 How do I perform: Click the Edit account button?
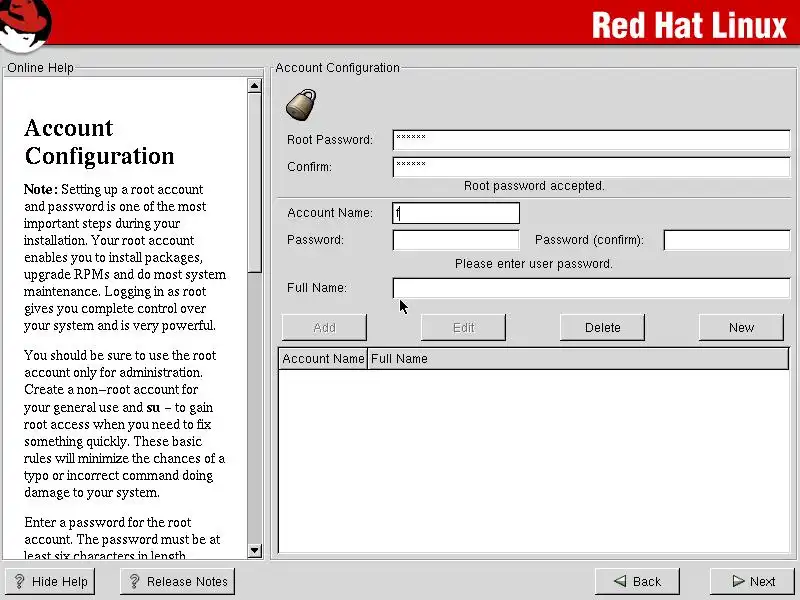pyautogui.click(x=463, y=328)
